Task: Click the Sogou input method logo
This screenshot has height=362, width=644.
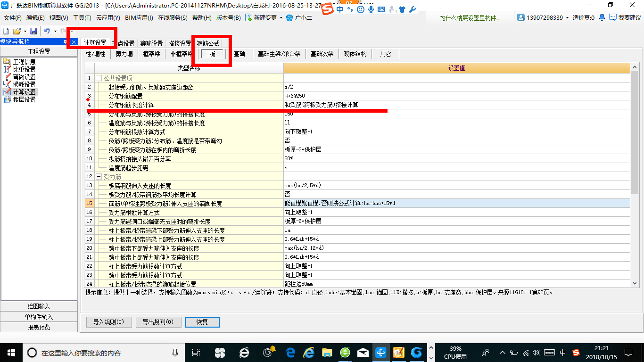Action: tap(328, 9)
